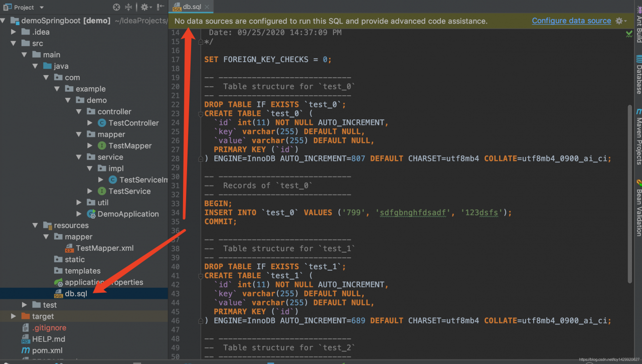
Task: Collapse the resources folder
Action: point(35,226)
